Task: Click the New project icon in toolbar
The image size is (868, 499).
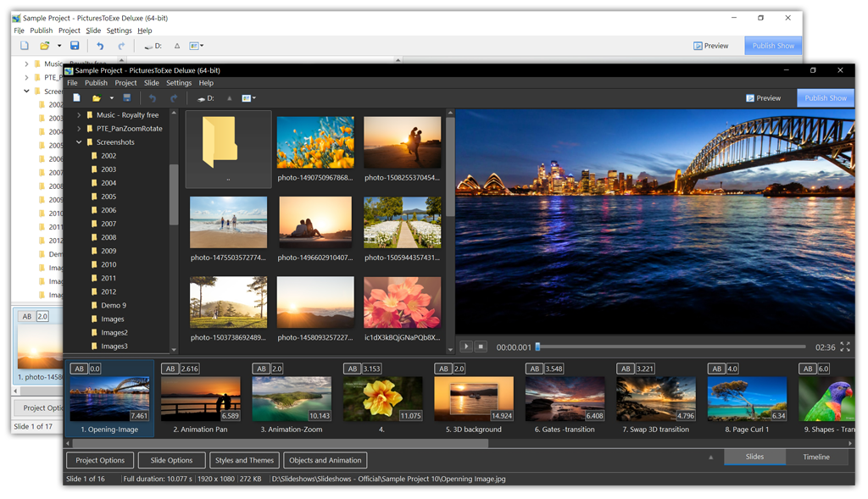Action: [77, 98]
